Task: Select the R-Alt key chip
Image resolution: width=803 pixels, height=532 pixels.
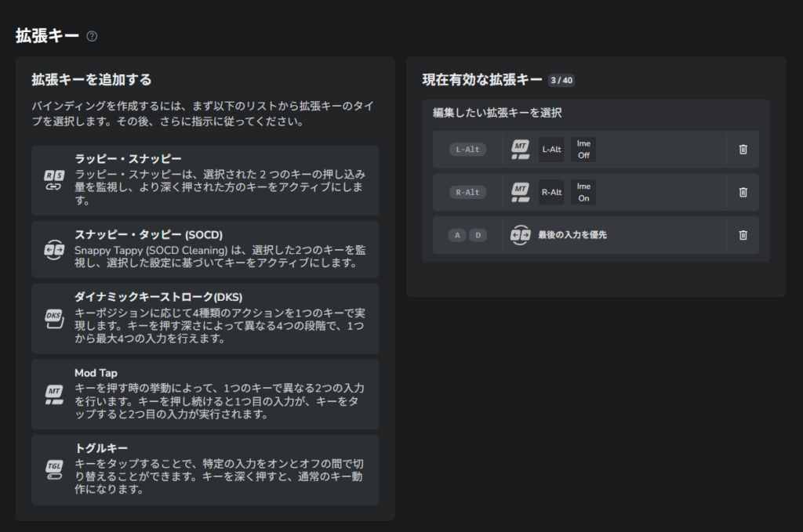Action: pos(468,192)
